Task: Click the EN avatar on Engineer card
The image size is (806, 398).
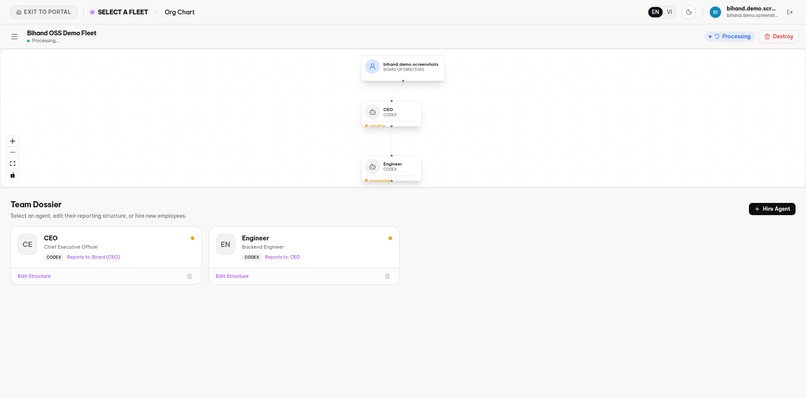Action: pos(225,244)
